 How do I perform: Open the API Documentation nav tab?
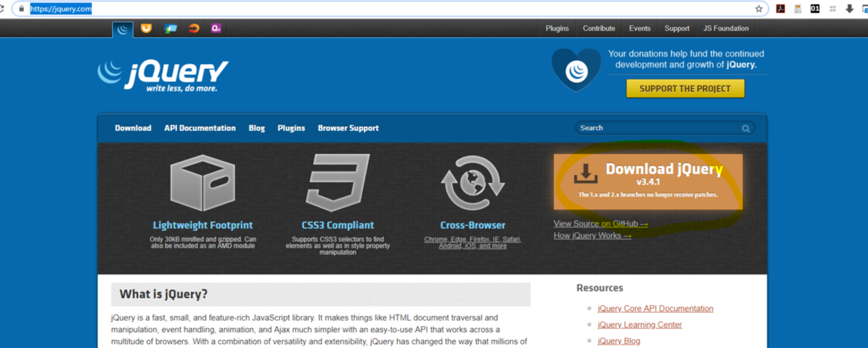[200, 128]
